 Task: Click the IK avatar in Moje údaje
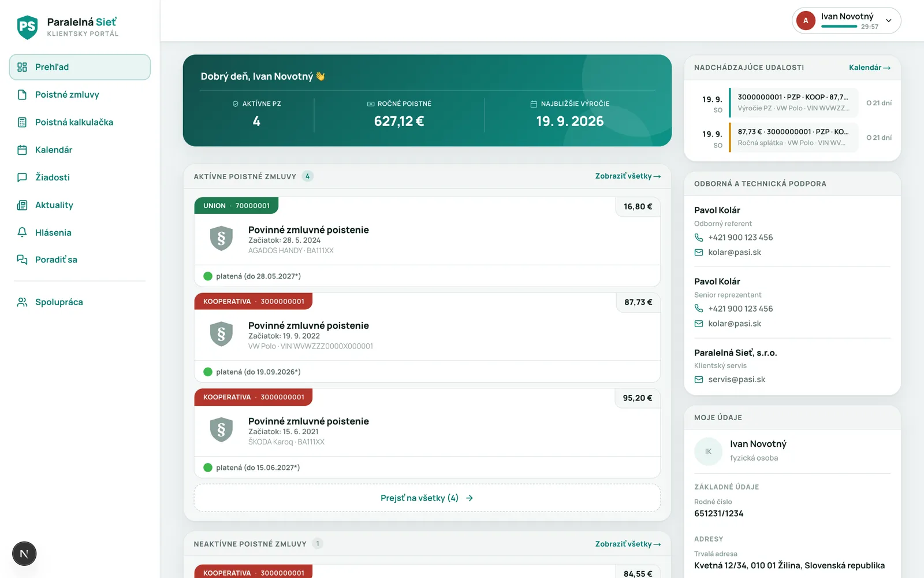pyautogui.click(x=708, y=451)
